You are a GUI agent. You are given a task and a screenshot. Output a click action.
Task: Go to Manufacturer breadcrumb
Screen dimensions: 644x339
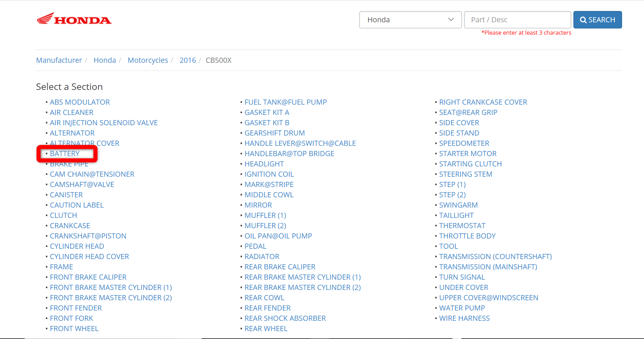click(x=59, y=60)
